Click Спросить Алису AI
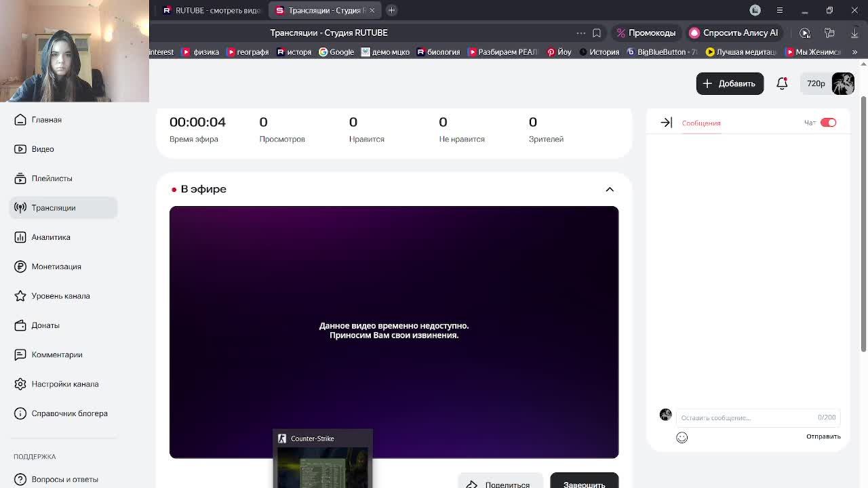The image size is (868, 488). [x=733, y=33]
